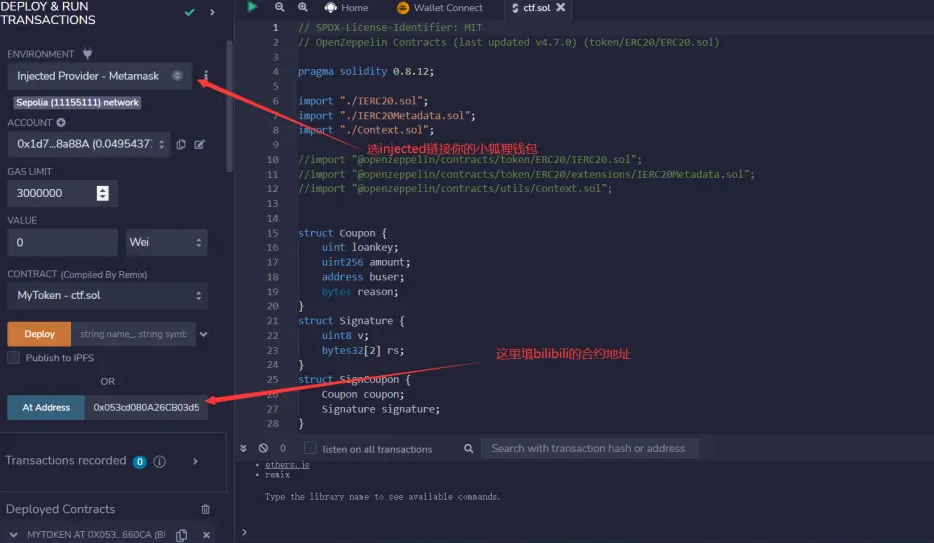
Task: Click the terminal search magnifier icon
Action: click(469, 448)
